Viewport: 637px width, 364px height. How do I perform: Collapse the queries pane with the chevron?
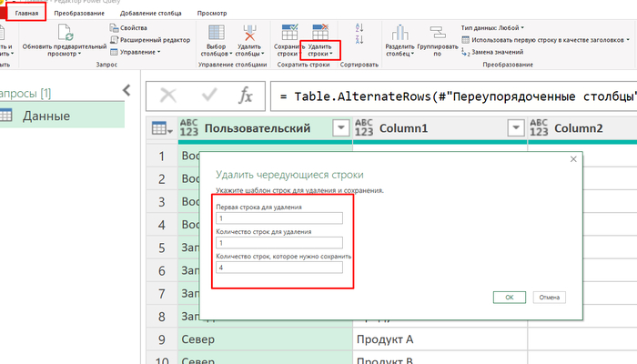coord(127,90)
